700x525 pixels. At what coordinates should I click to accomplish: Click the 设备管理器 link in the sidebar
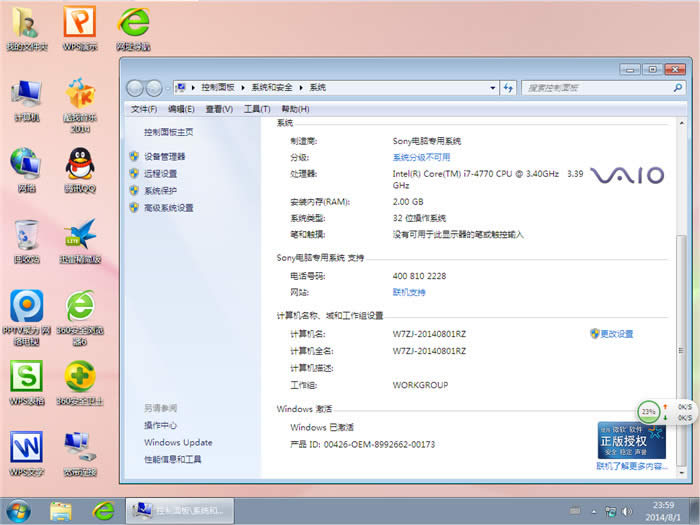(x=164, y=157)
